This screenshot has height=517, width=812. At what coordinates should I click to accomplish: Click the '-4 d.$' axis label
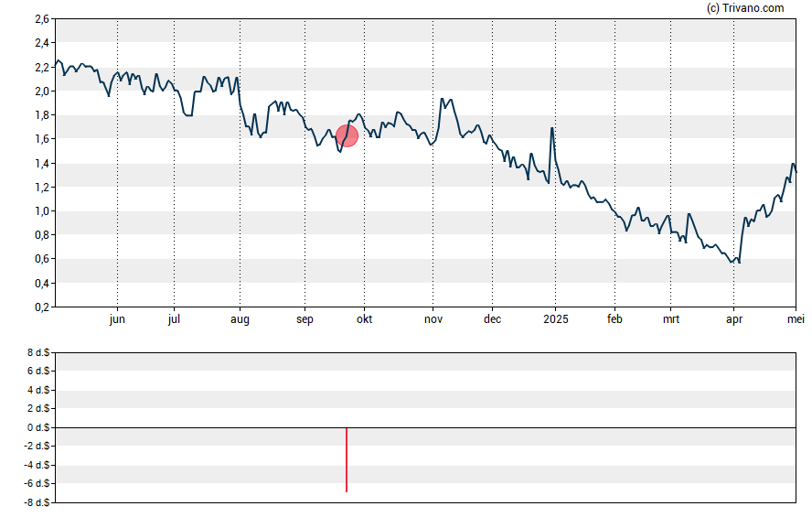click(37, 465)
